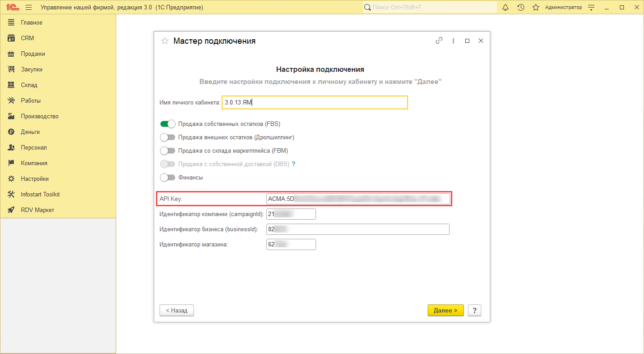The image size is (644, 354).
Task: Click the Работы tools icon
Action: pyautogui.click(x=11, y=100)
